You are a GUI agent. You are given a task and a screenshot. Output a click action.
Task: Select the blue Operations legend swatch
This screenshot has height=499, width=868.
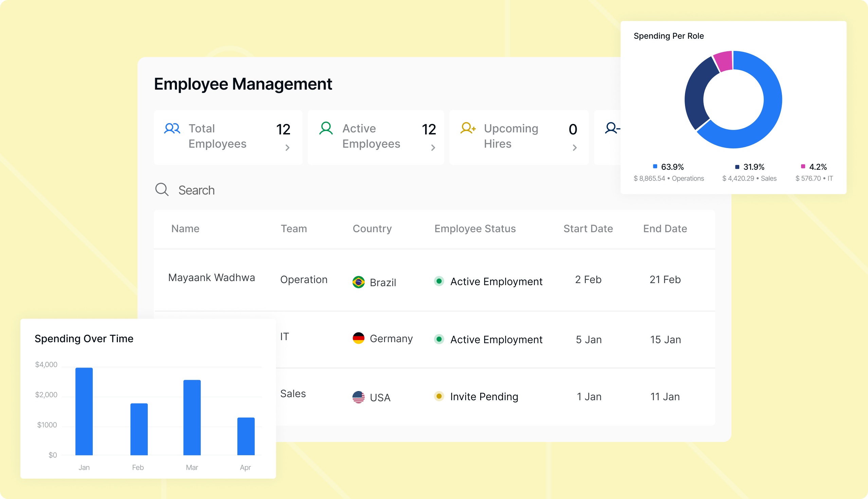point(655,167)
